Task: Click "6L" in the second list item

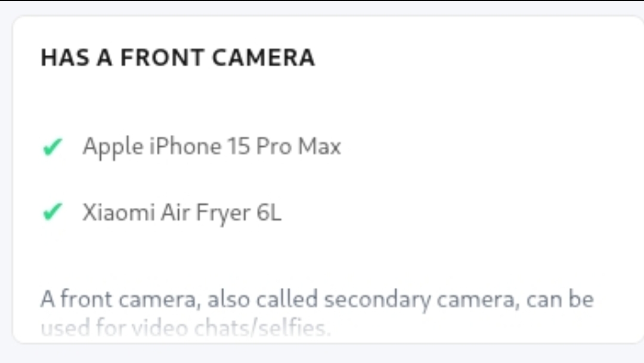Action: pos(268,213)
